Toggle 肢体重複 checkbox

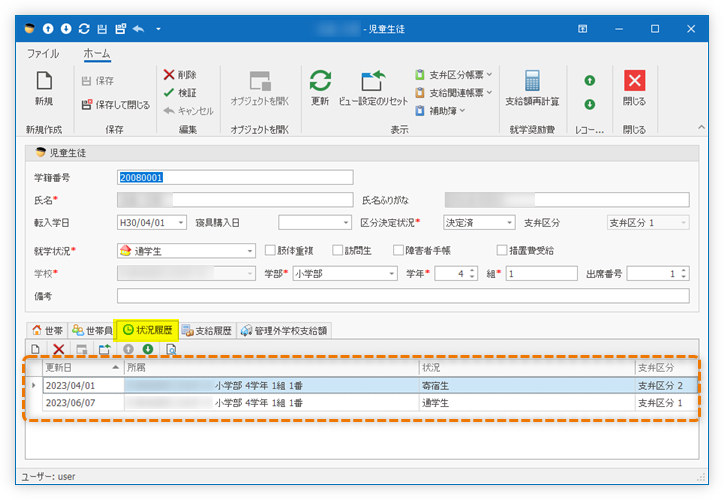(x=270, y=250)
